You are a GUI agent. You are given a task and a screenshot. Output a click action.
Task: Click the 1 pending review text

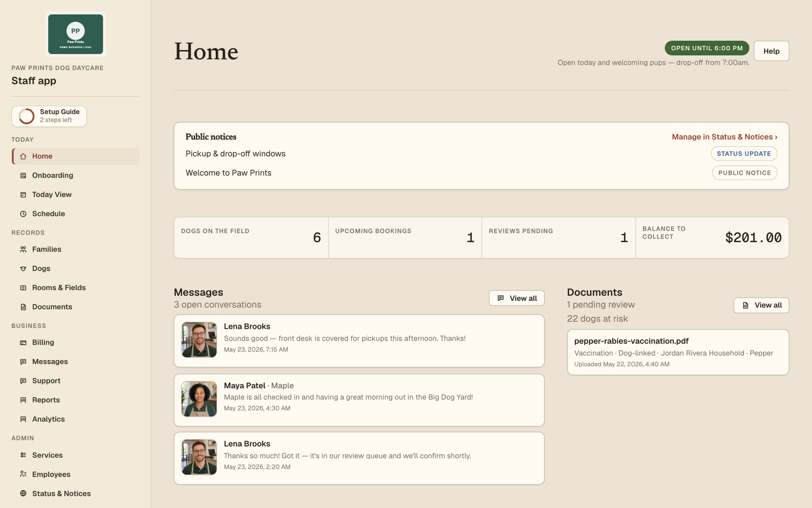tap(601, 305)
